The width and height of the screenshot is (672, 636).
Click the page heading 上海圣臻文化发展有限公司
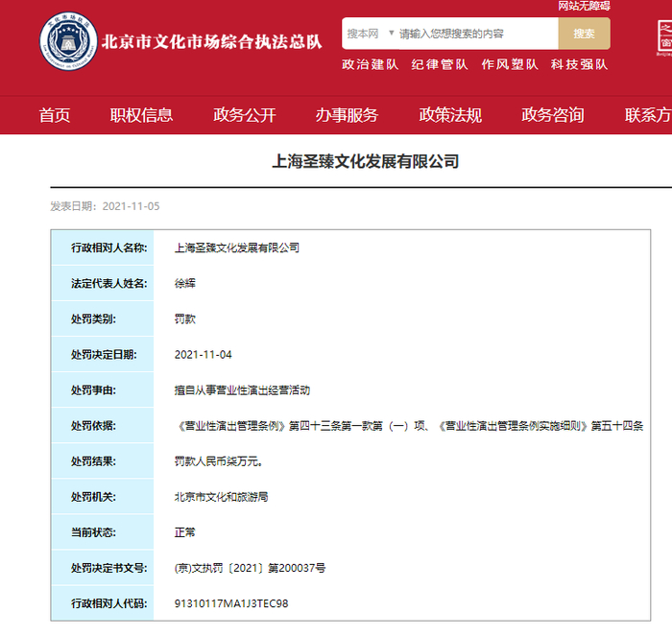(366, 161)
